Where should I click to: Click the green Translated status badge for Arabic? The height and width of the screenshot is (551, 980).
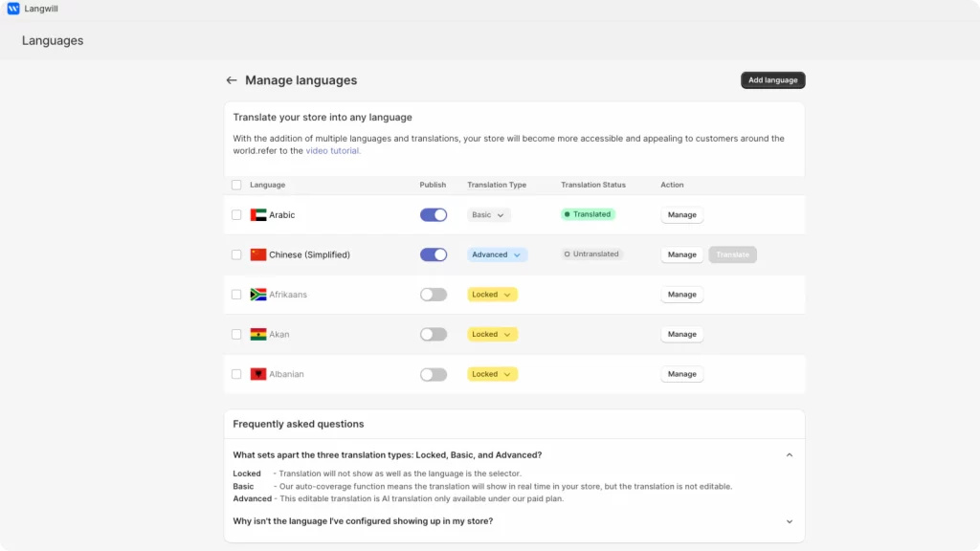click(x=588, y=214)
